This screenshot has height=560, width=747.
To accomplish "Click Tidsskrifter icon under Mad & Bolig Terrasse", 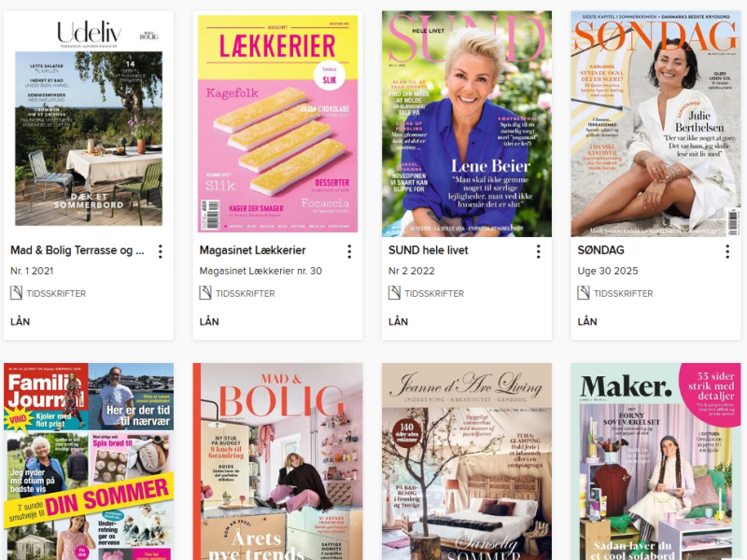I will point(16,293).
